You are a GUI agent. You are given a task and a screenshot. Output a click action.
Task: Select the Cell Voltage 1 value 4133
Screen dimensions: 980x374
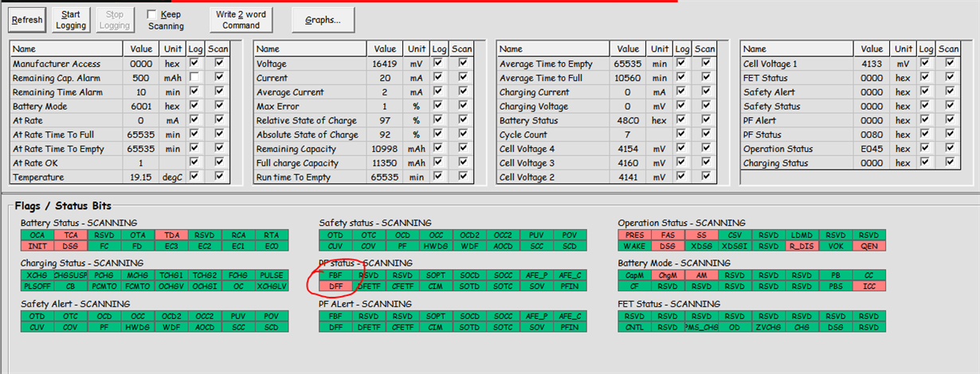872,64
